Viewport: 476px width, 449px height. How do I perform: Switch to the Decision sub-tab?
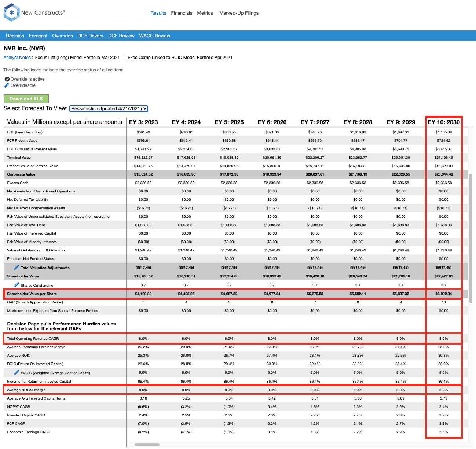(15, 36)
